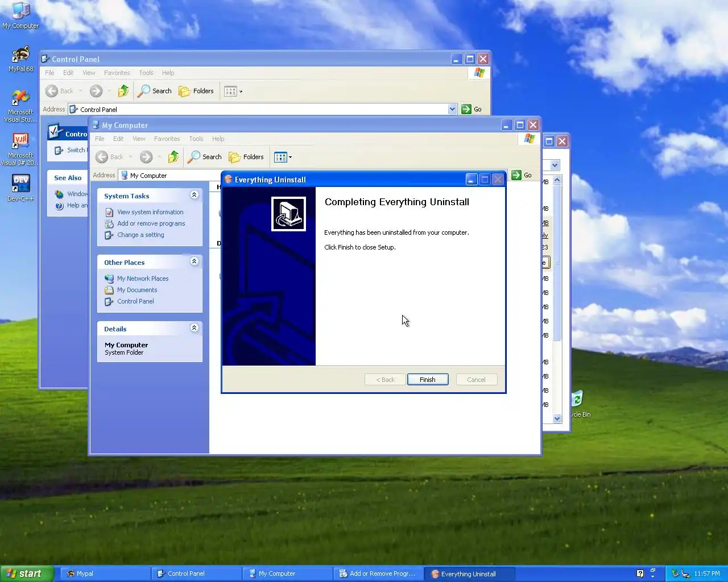The height and width of the screenshot is (582, 728).
Task: Open My Documents link
Action: pos(137,290)
